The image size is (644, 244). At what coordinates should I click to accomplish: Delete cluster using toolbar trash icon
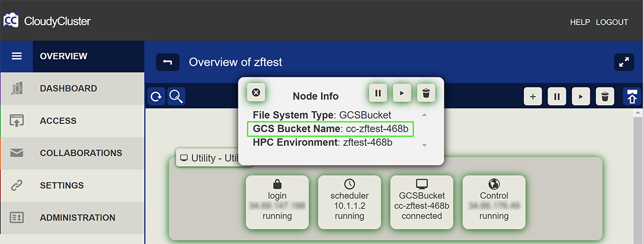605,97
